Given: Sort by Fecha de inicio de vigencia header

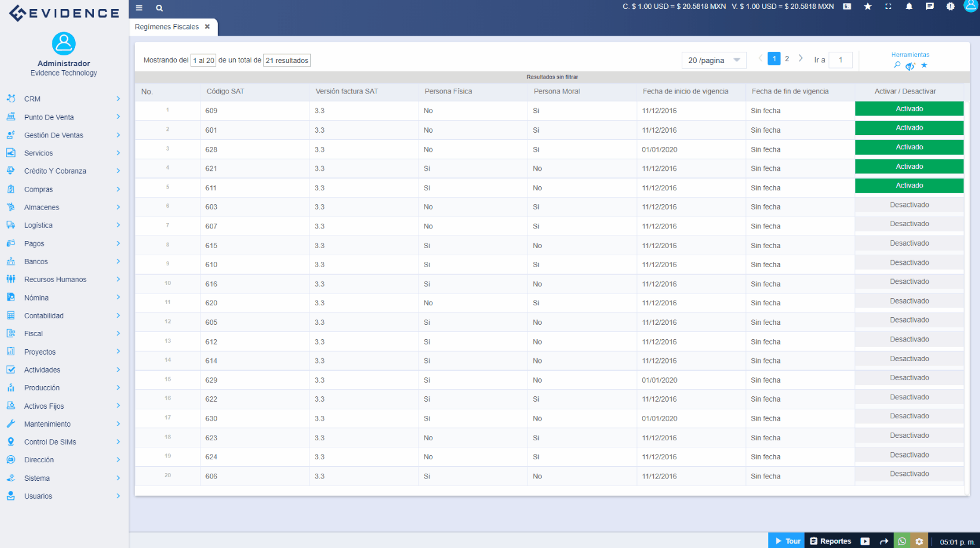Looking at the screenshot, I should tap(685, 92).
